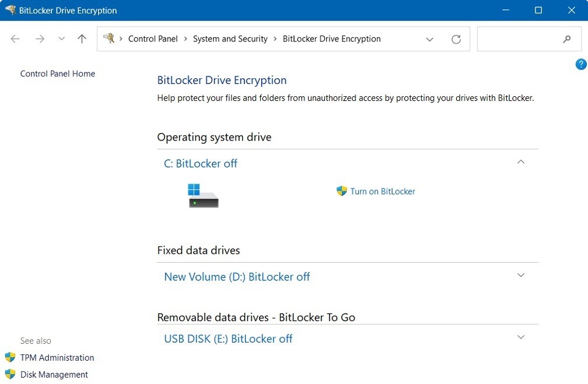Open Control Panel Home
Image resolution: width=588 pixels, height=384 pixels.
[x=57, y=74]
